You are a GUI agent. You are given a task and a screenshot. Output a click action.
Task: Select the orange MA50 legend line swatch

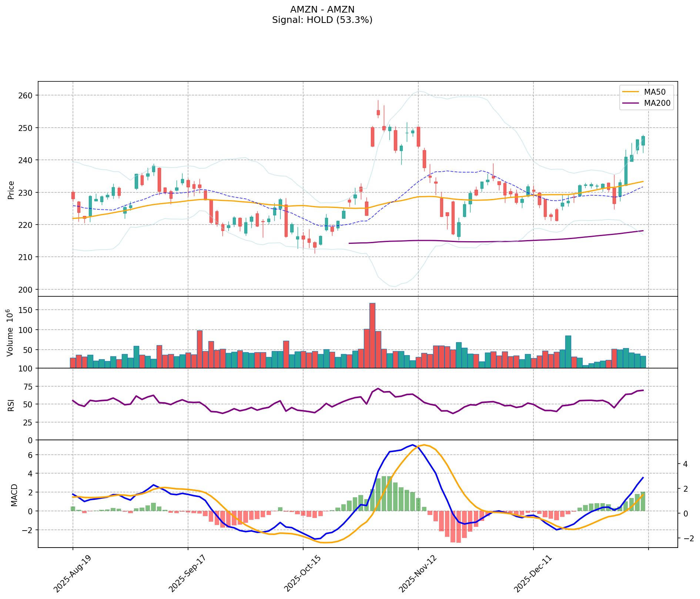coord(631,91)
